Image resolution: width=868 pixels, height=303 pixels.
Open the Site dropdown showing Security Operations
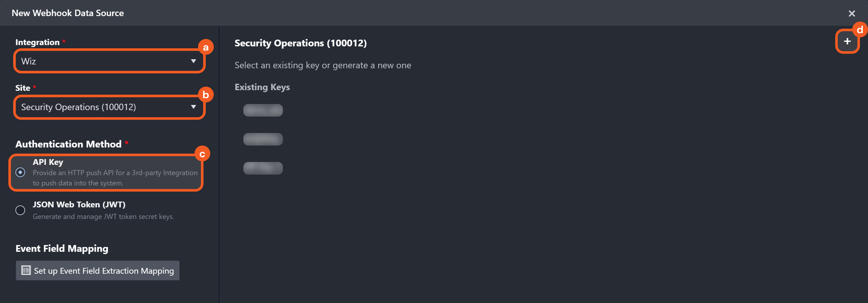click(x=109, y=107)
